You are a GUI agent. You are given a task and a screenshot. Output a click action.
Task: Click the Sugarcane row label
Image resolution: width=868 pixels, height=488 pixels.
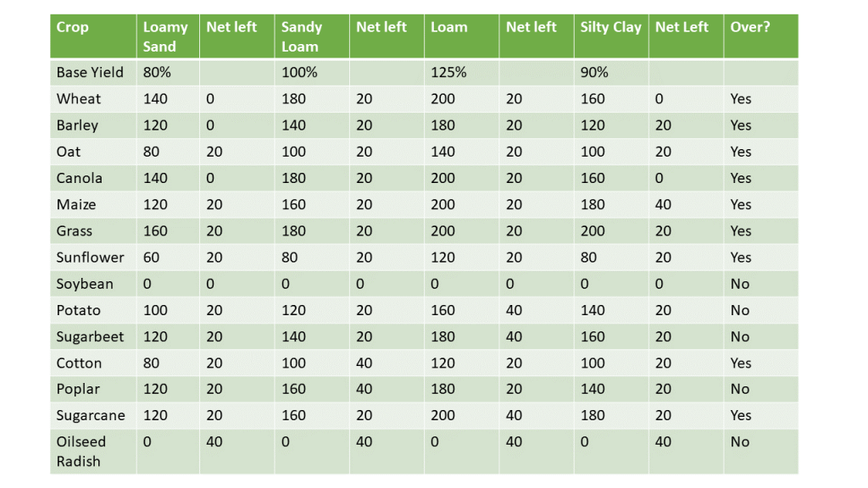[91, 415]
